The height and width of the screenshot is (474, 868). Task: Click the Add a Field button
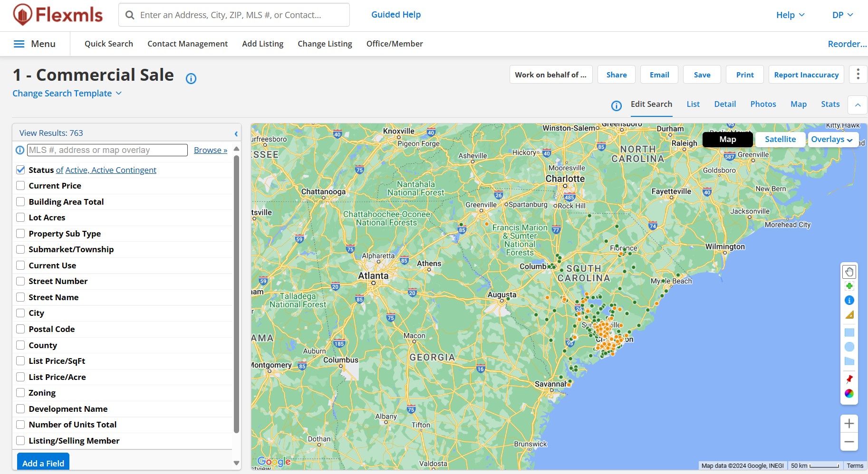click(x=43, y=463)
